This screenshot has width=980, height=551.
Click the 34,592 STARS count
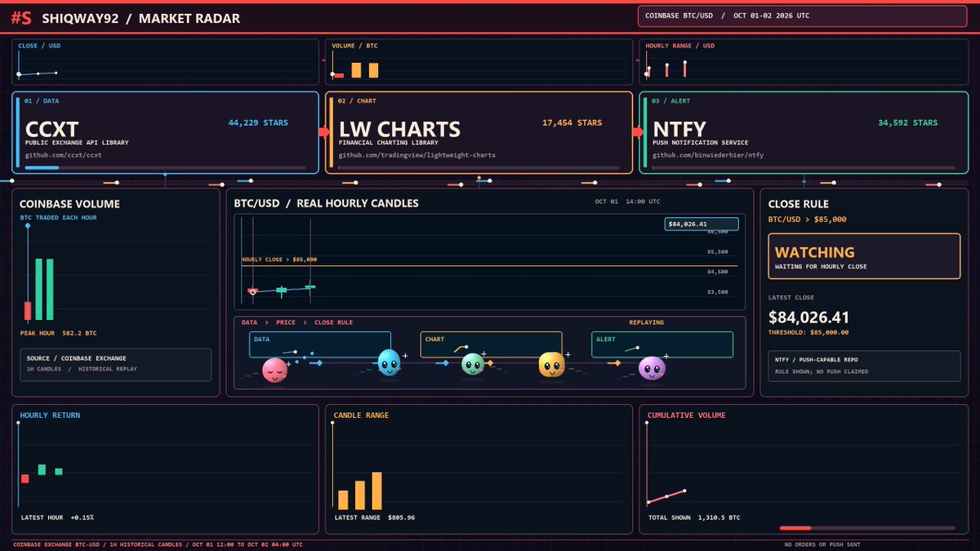(x=908, y=123)
